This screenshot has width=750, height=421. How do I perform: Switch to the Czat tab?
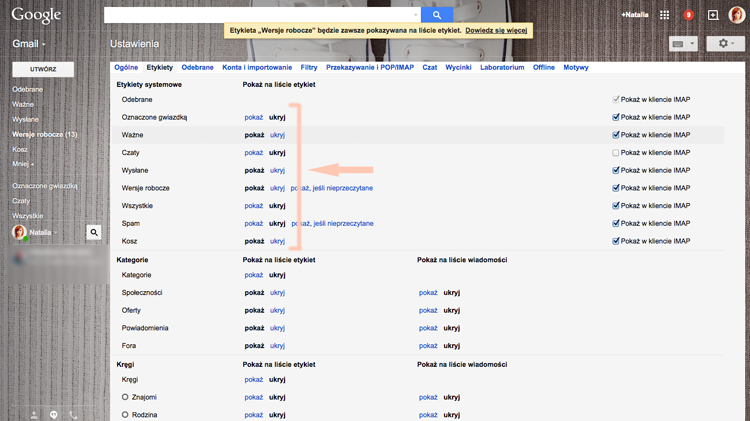[430, 67]
